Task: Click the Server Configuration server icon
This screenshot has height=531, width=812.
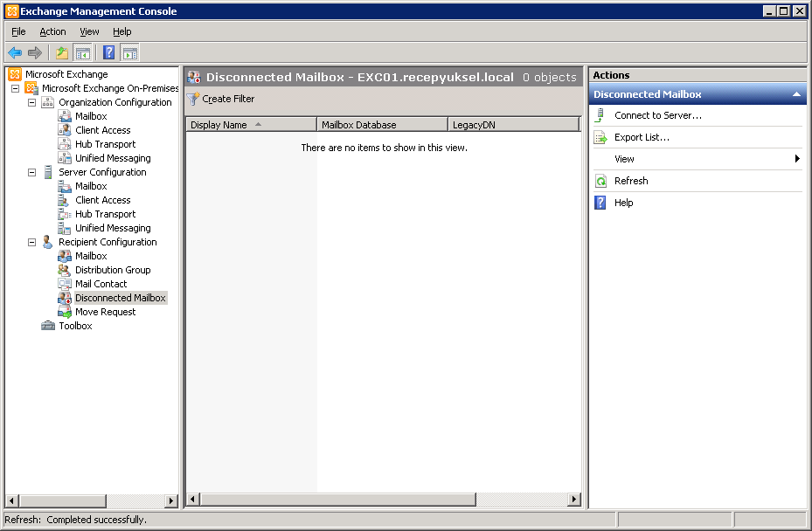Action: pos(48,172)
